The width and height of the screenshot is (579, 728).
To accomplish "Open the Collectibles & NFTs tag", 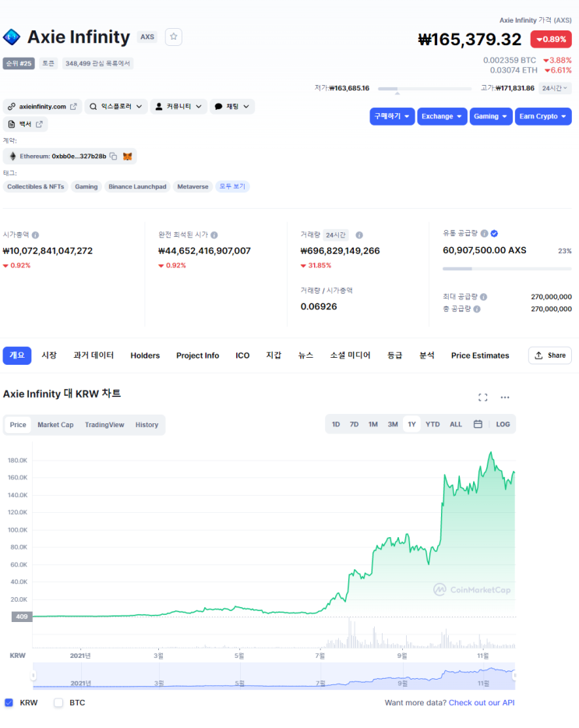I will coord(36,186).
